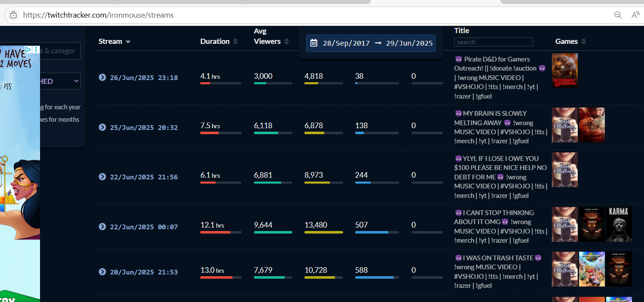This screenshot has width=644, height=302.
Task: Click the KARMA game thumbnail
Action: click(x=619, y=224)
